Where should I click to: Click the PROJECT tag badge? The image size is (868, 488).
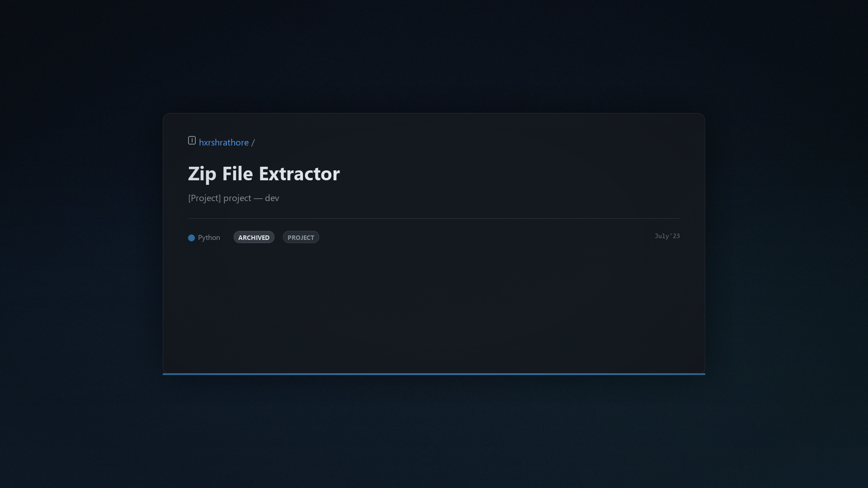coord(301,237)
